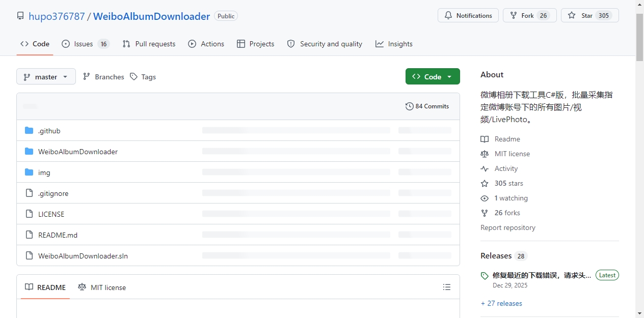
Task: Fork the repository with Fork button
Action: [529, 15]
